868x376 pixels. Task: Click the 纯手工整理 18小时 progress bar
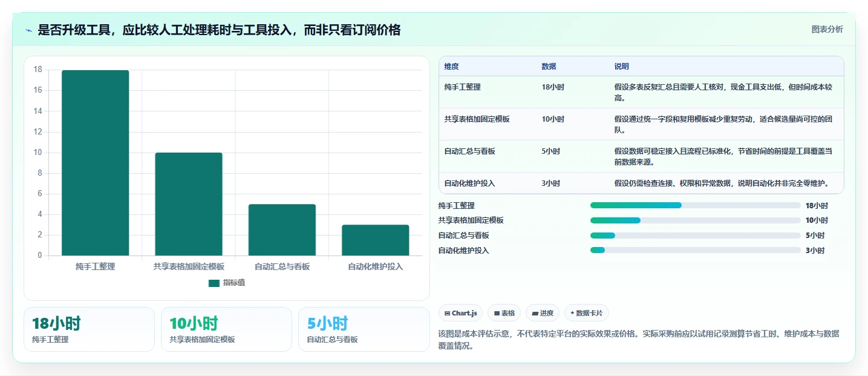pos(695,205)
